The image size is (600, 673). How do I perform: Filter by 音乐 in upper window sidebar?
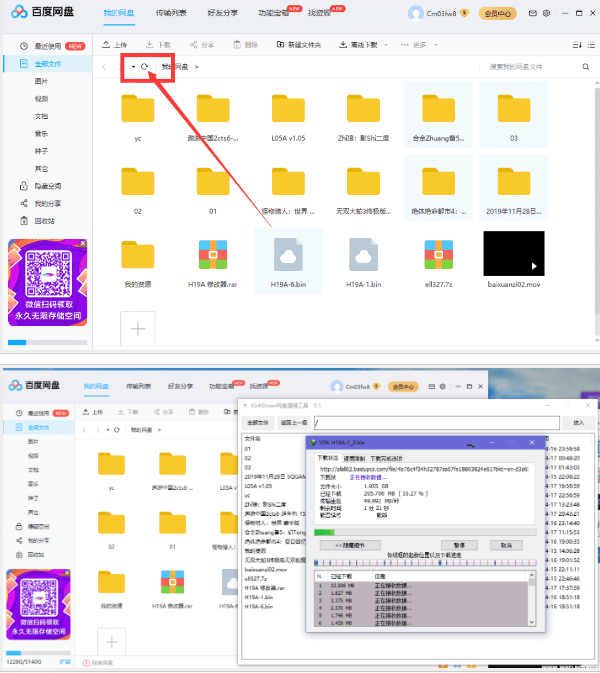41,133
